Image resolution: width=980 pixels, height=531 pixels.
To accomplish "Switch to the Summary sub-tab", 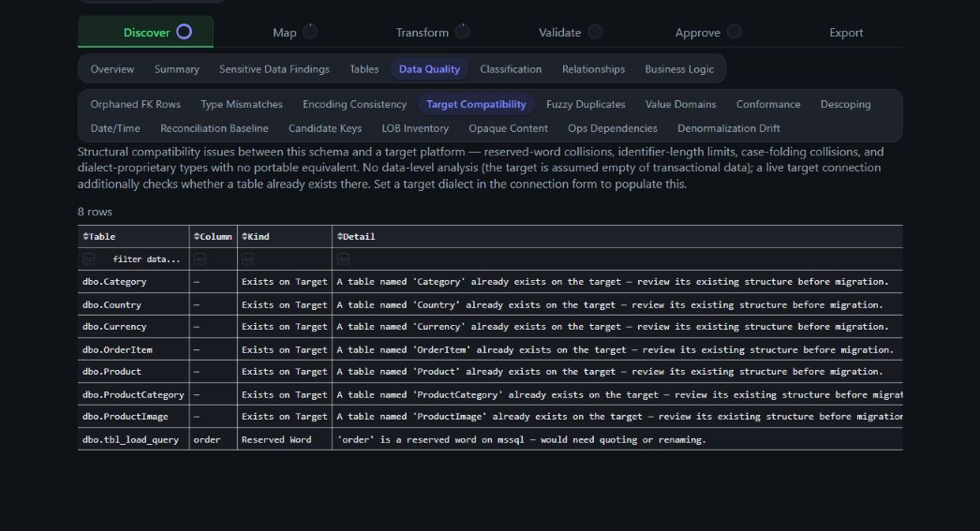I will [x=177, y=69].
